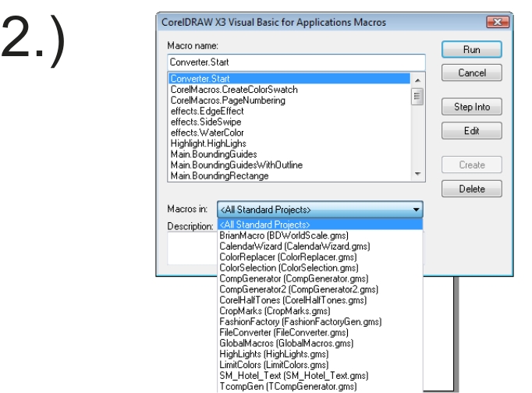Close the VBA Macros dialog

click(498, 22)
